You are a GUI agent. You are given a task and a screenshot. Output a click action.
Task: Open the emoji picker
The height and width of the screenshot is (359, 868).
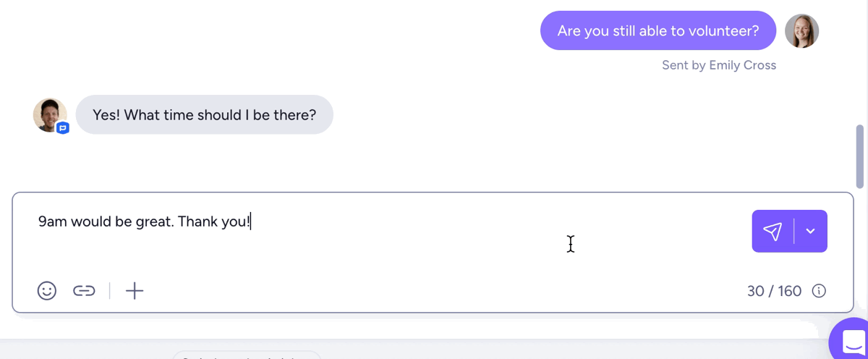[47, 291]
